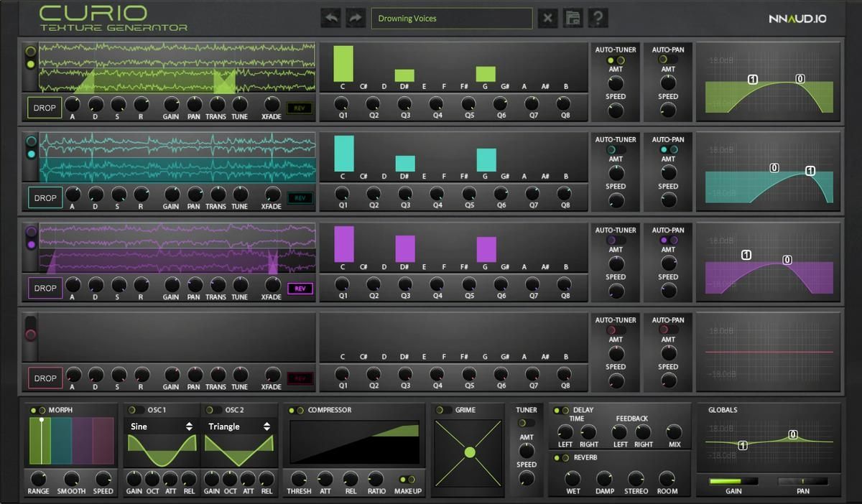
Task: Enable the OSC 1 power toggle
Action: 135,410
